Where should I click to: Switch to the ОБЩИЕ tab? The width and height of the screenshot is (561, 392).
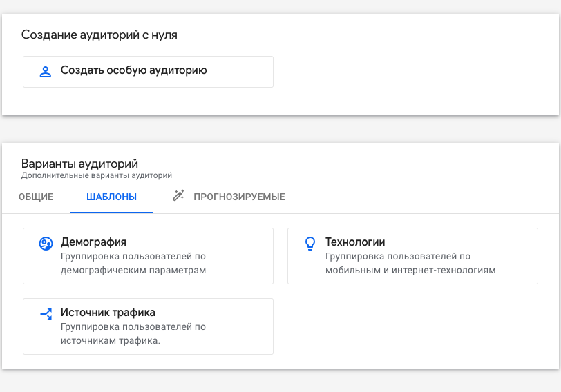point(36,197)
